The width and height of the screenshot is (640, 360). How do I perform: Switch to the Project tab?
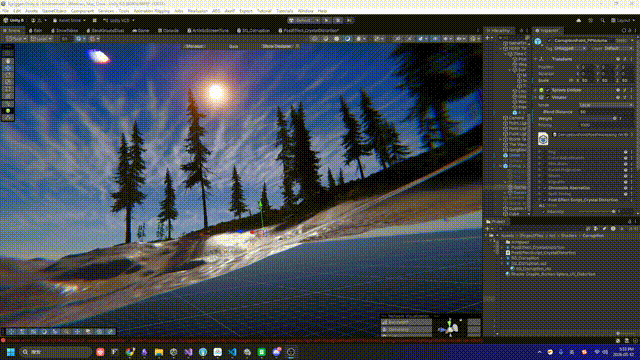pos(496,222)
